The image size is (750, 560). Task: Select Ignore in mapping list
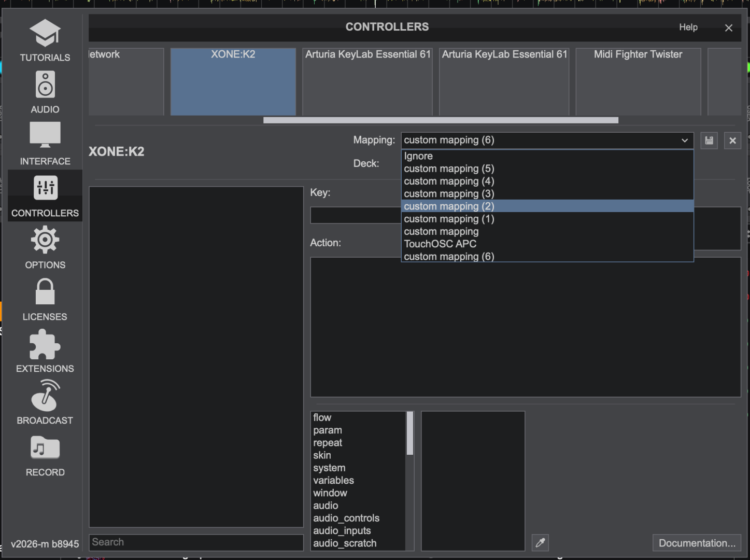pyautogui.click(x=418, y=156)
